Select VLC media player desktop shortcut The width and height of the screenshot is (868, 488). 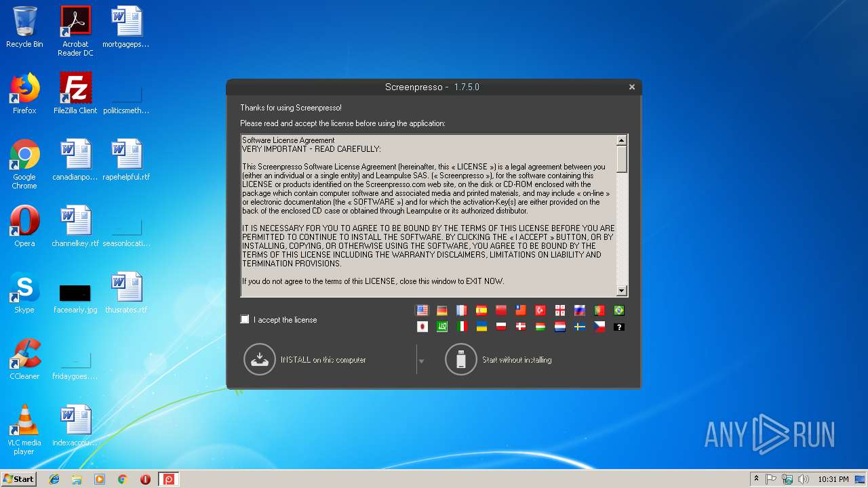click(24, 430)
